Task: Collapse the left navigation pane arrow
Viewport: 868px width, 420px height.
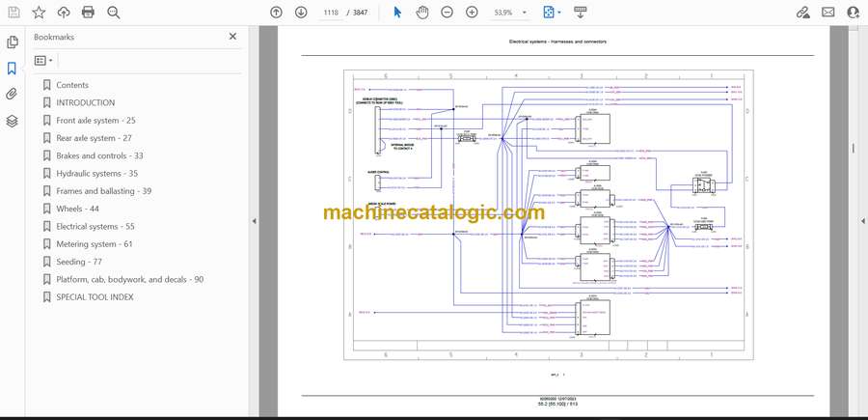Action: (254, 221)
